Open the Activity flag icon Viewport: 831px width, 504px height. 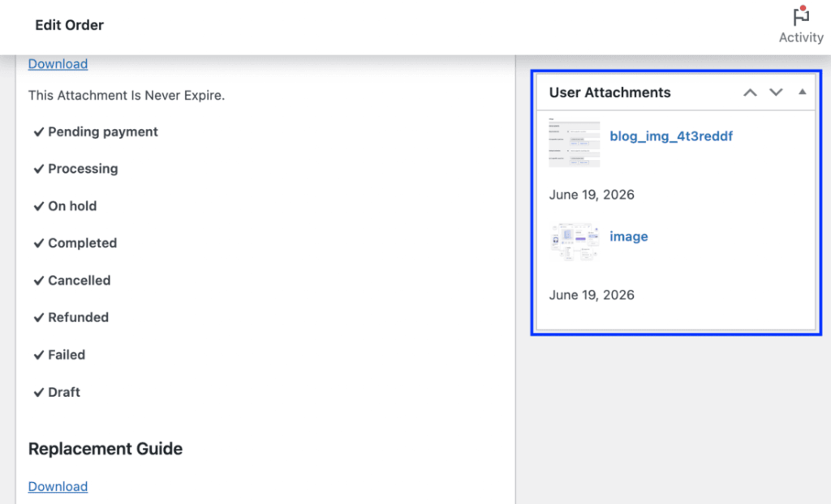pyautogui.click(x=801, y=16)
